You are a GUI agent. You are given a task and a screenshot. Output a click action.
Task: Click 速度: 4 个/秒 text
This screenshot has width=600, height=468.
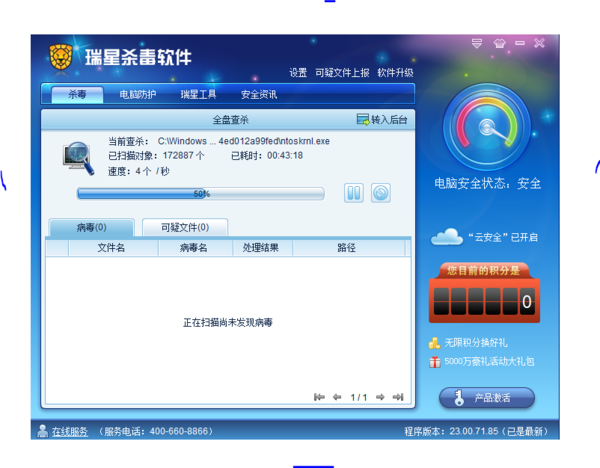[139, 171]
